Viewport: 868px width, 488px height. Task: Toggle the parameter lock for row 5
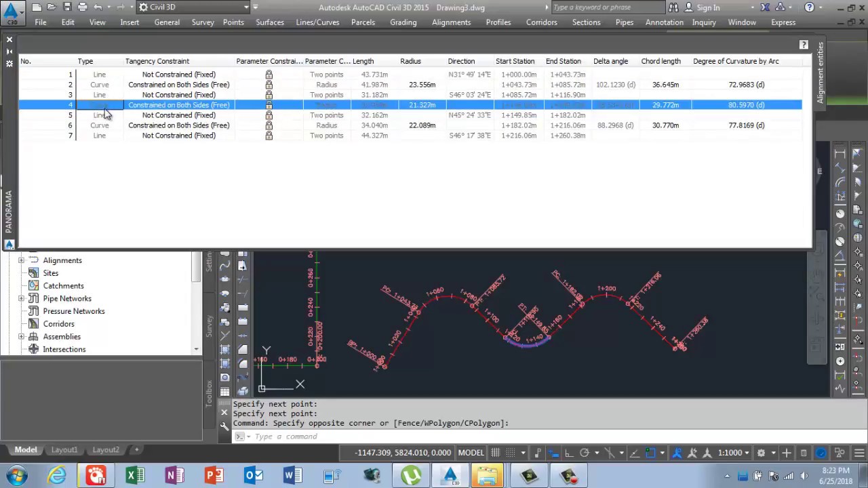point(269,115)
